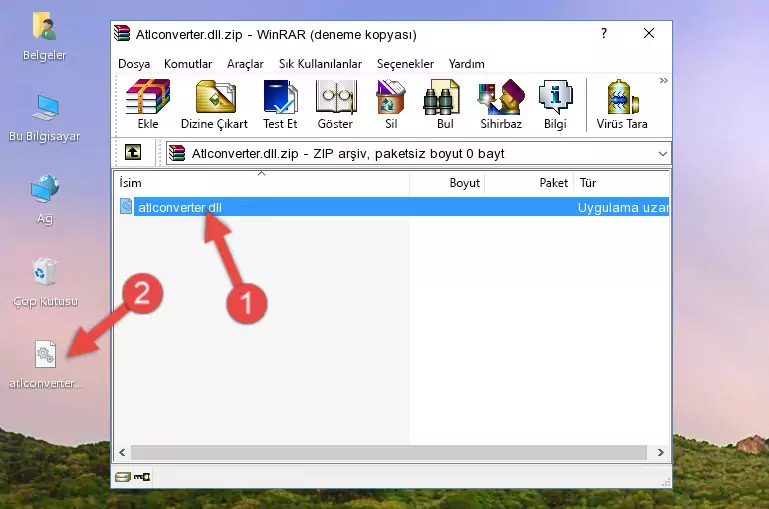Open the Göster viewer icon
The image size is (769, 509).
pos(335,104)
